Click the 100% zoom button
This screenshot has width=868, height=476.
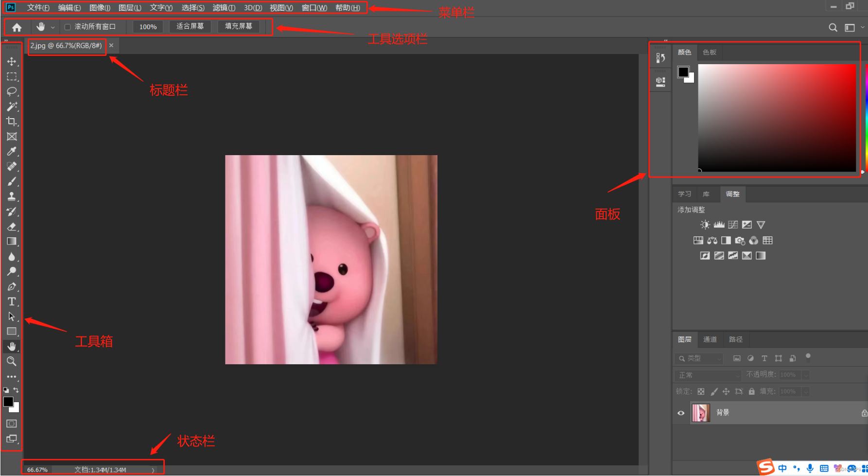(x=148, y=27)
